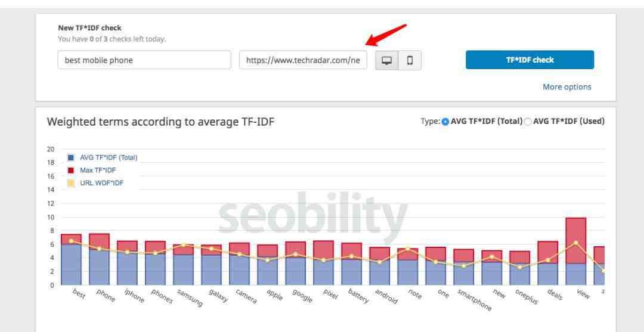The height and width of the screenshot is (332, 644).
Task: Click the blue bar for 'best'
Action: pyautogui.click(x=71, y=265)
